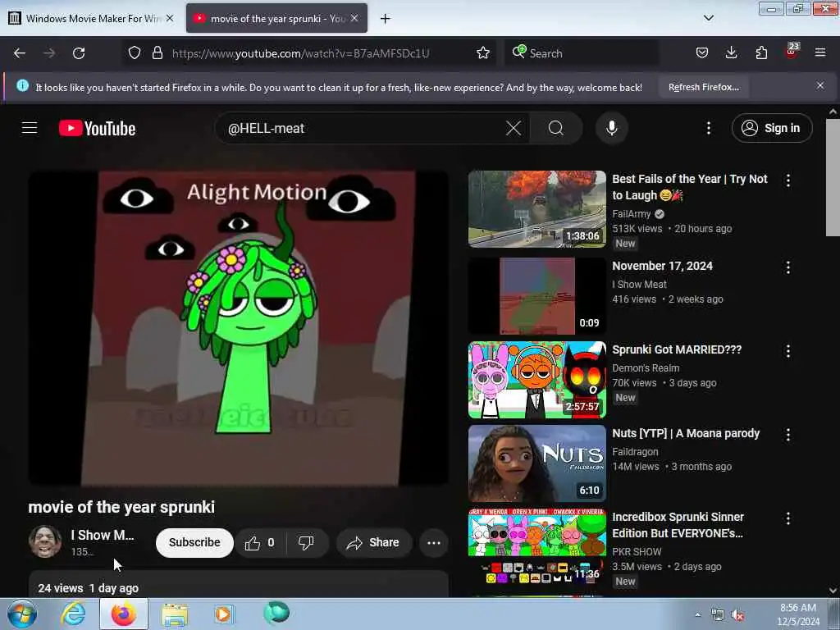This screenshot has height=630, width=840.
Task: Switch to the Windows Movie Maker tab
Action: coord(92,18)
